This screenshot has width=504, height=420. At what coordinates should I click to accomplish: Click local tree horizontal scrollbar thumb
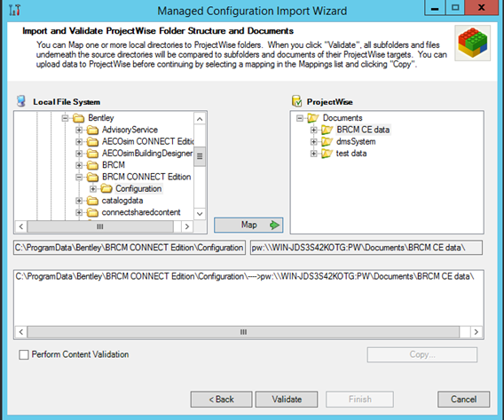pos(100,226)
